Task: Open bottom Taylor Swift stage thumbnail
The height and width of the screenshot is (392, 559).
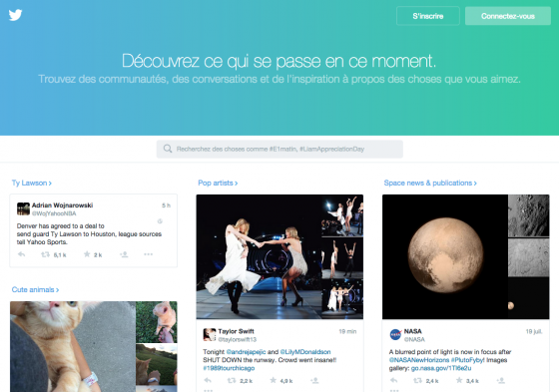Action: (342, 299)
